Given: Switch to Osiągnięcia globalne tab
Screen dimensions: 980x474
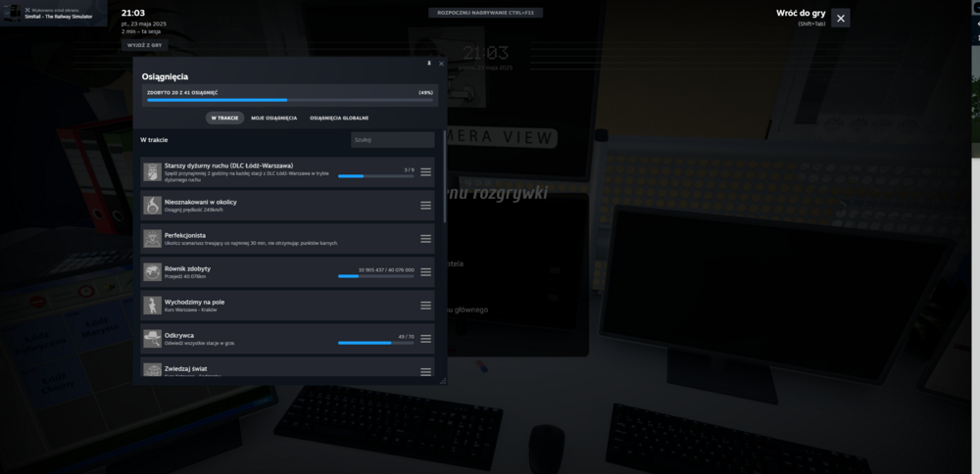Looking at the screenshot, I should pos(339,118).
